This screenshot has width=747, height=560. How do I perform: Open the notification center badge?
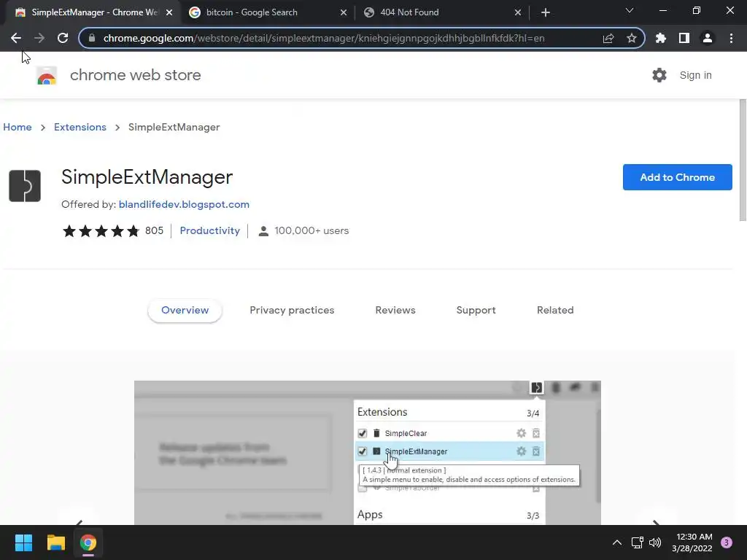727,542
